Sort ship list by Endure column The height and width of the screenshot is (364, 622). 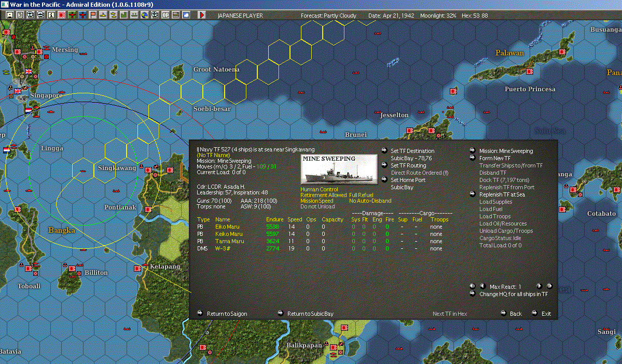(x=274, y=219)
